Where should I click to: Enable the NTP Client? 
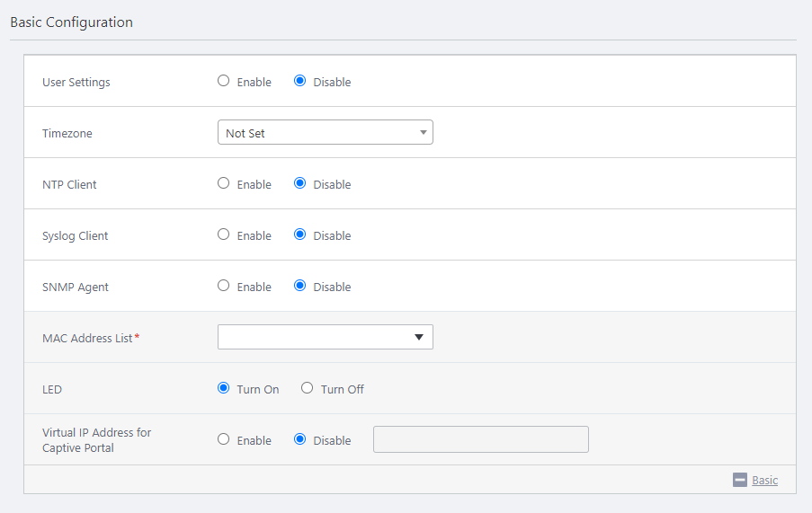[224, 183]
